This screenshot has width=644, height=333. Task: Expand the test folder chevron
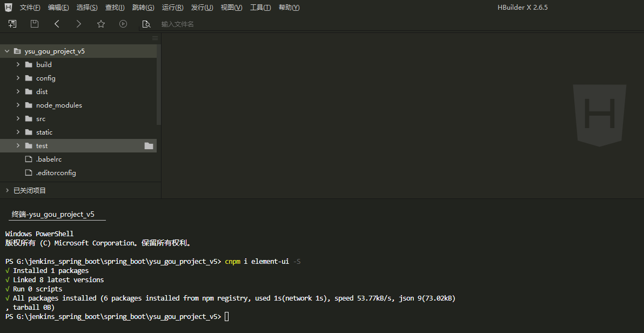click(x=18, y=145)
